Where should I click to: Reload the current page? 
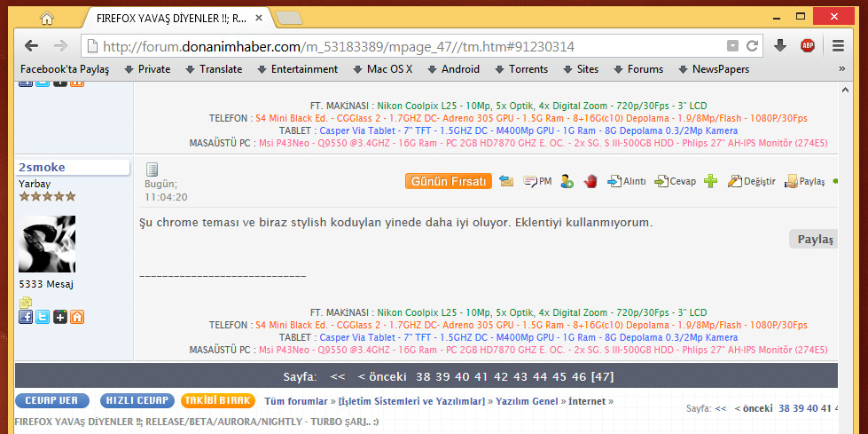pyautogui.click(x=752, y=46)
